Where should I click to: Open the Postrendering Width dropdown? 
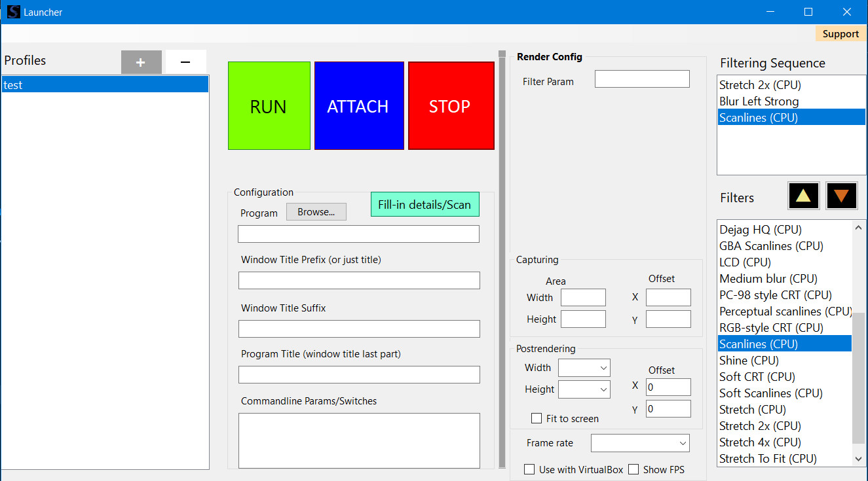584,367
